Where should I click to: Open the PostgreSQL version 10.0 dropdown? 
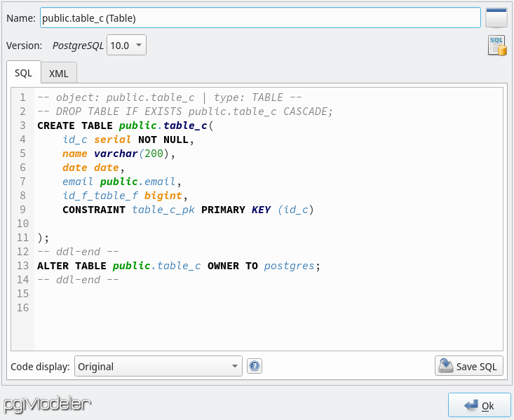(x=126, y=46)
